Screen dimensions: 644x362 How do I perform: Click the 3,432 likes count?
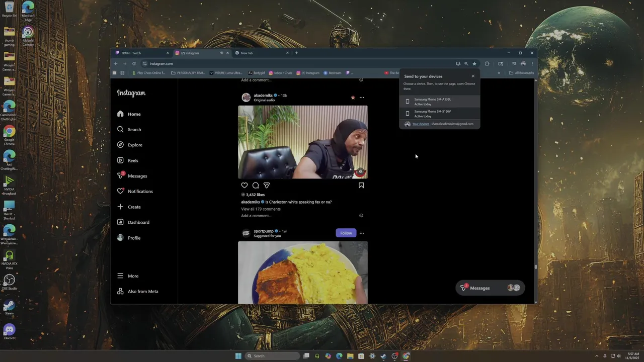coord(255,195)
